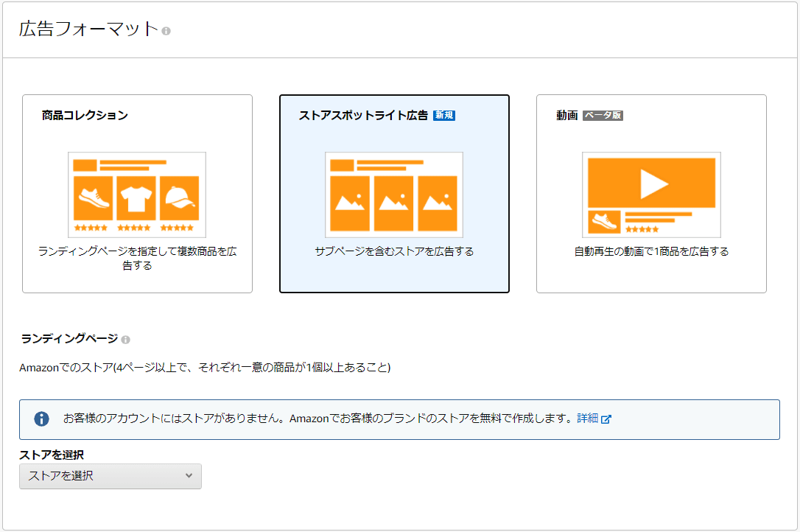
Task: Click the small sneaker thumbnail in 動画 illustration
Action: [602, 222]
